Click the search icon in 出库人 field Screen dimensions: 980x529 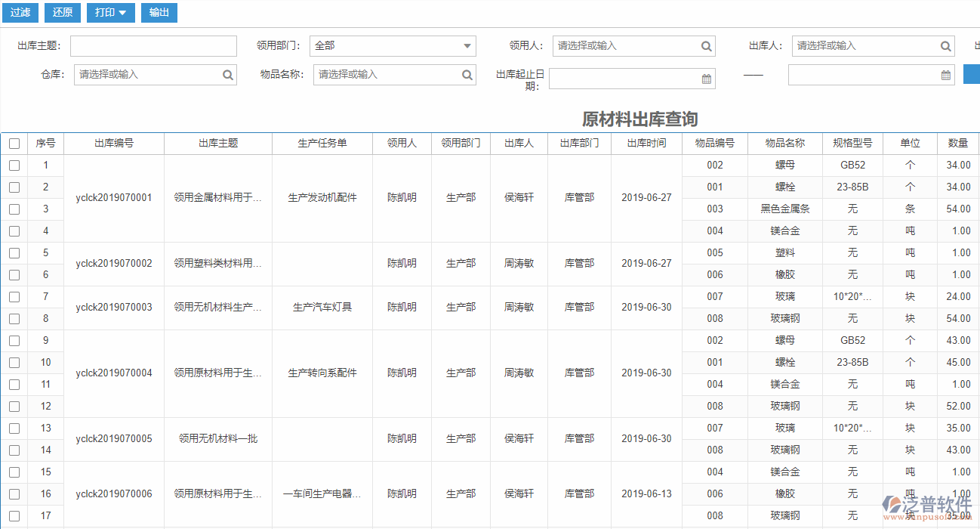point(945,45)
